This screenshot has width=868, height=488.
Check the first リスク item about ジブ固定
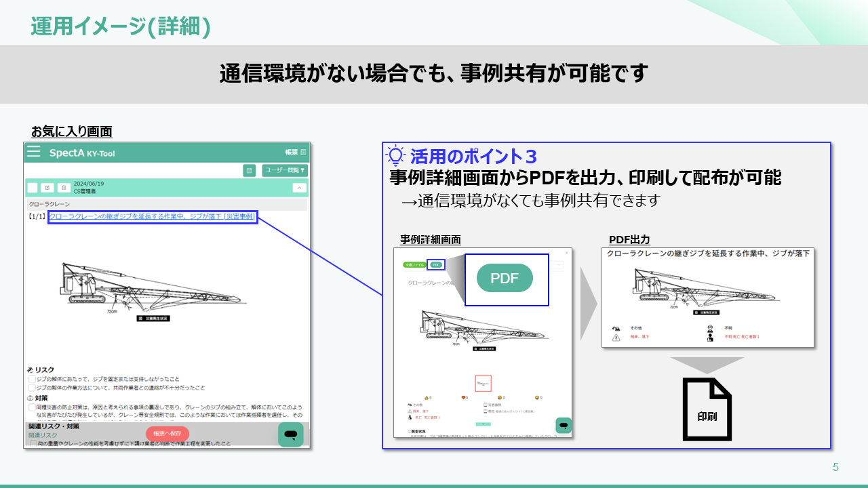pos(32,379)
